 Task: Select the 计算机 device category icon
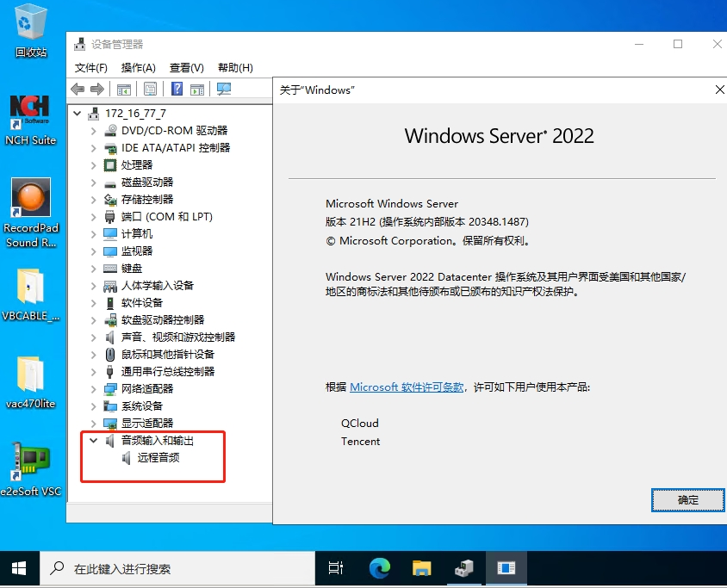pos(110,234)
